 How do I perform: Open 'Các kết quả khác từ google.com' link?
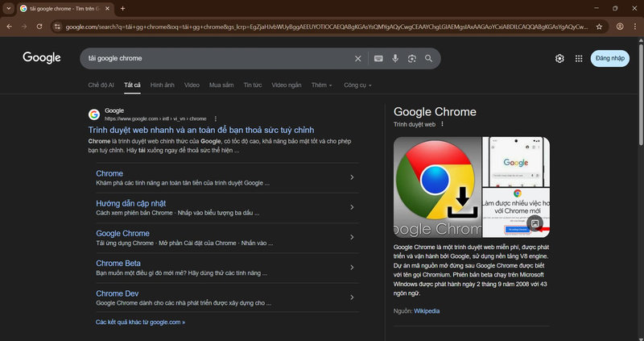tap(140, 322)
